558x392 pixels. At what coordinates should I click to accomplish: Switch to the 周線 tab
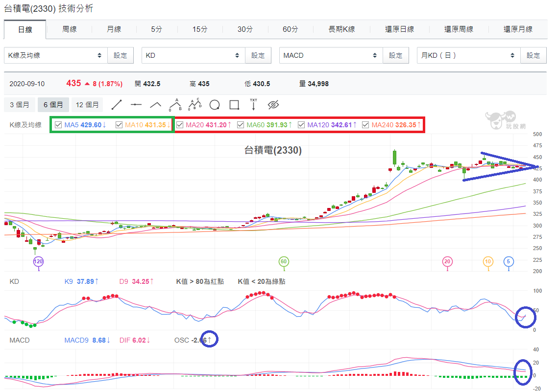click(70, 29)
